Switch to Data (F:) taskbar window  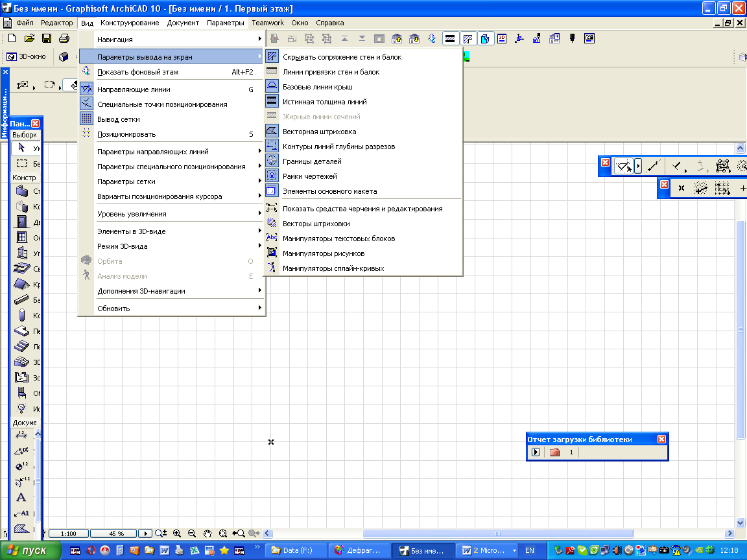(x=296, y=550)
